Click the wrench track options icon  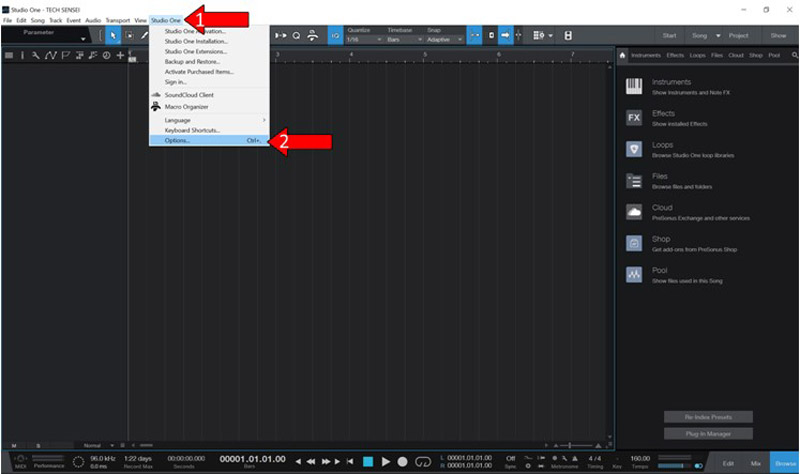click(x=36, y=55)
